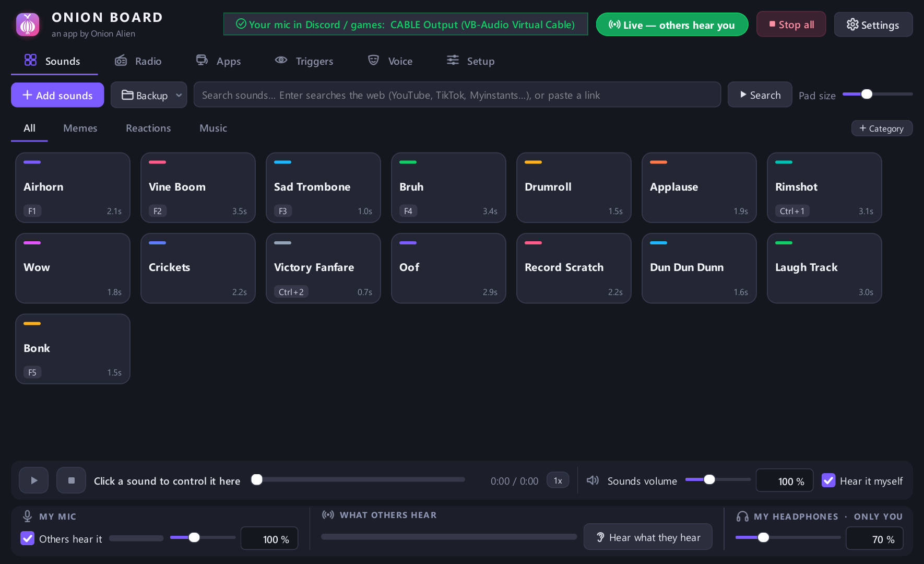Click the headphones icon in My Headphones
Screen dimensions: 924x564
pyautogui.click(x=742, y=516)
